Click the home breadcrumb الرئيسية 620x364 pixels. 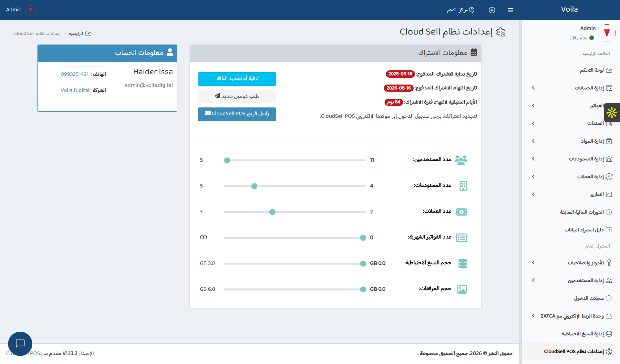click(80, 34)
